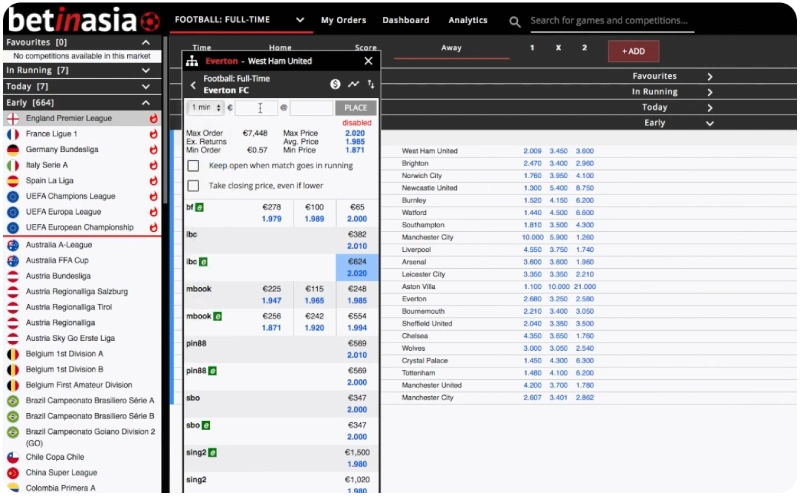Click the green badge next to pin88
Image resolution: width=800 pixels, height=496 pixels.
[x=212, y=371]
